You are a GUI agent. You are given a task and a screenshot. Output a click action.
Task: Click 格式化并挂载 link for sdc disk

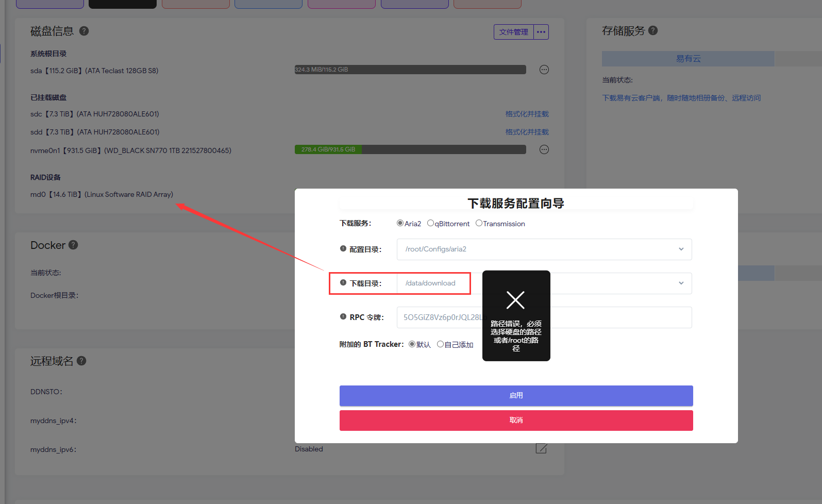[527, 114]
